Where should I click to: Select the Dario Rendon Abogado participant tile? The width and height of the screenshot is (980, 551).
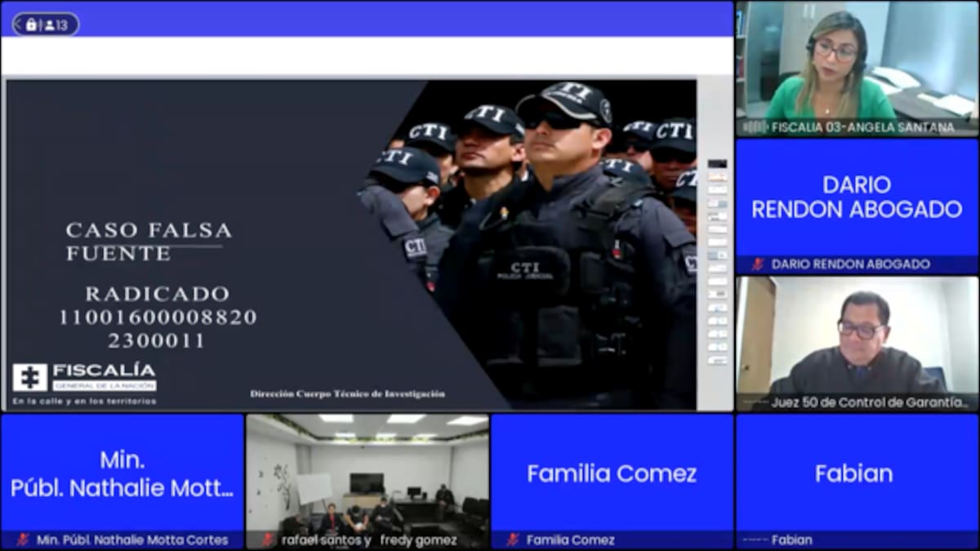point(857,198)
